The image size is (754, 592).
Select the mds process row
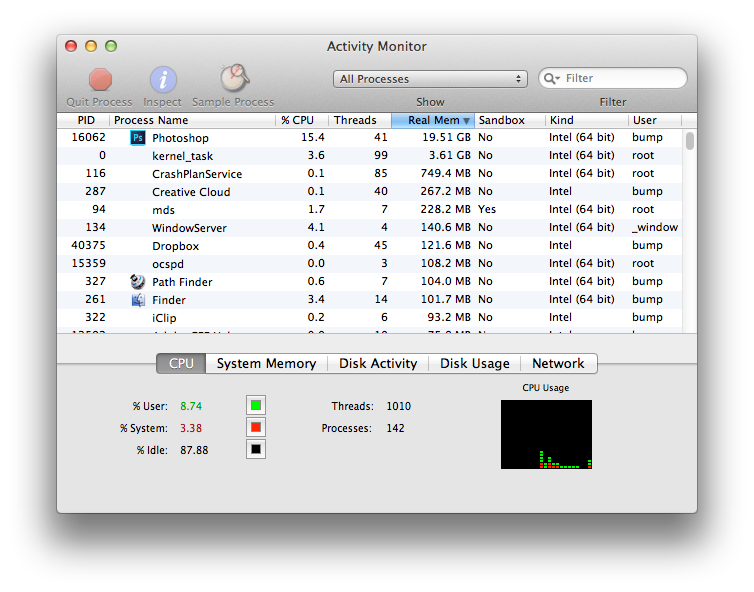pyautogui.click(x=369, y=210)
